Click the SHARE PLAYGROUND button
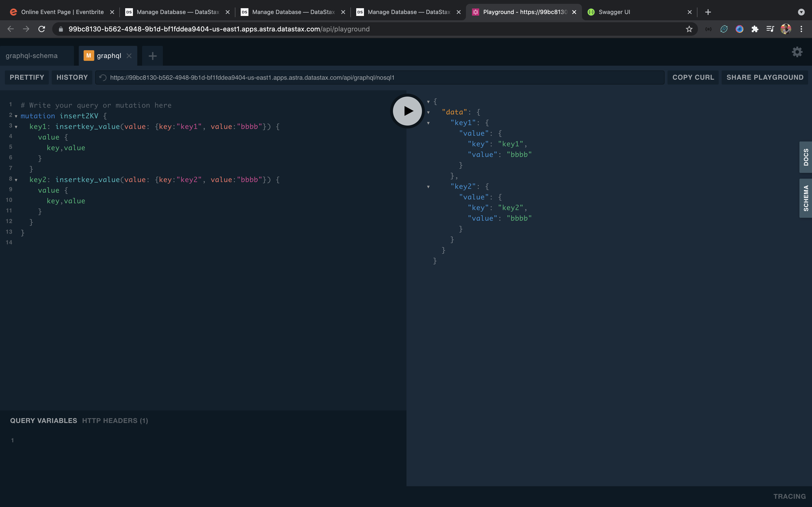 [x=765, y=77]
